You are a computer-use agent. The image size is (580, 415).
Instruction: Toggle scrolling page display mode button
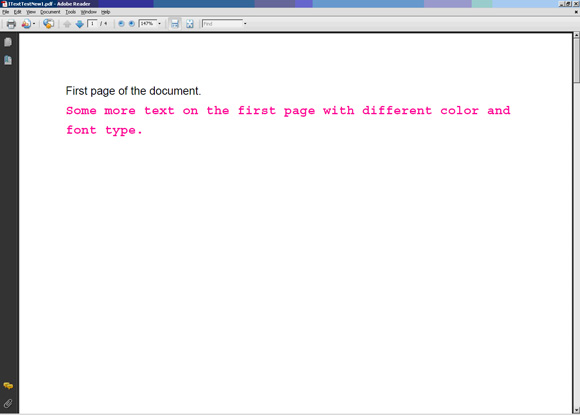point(175,24)
